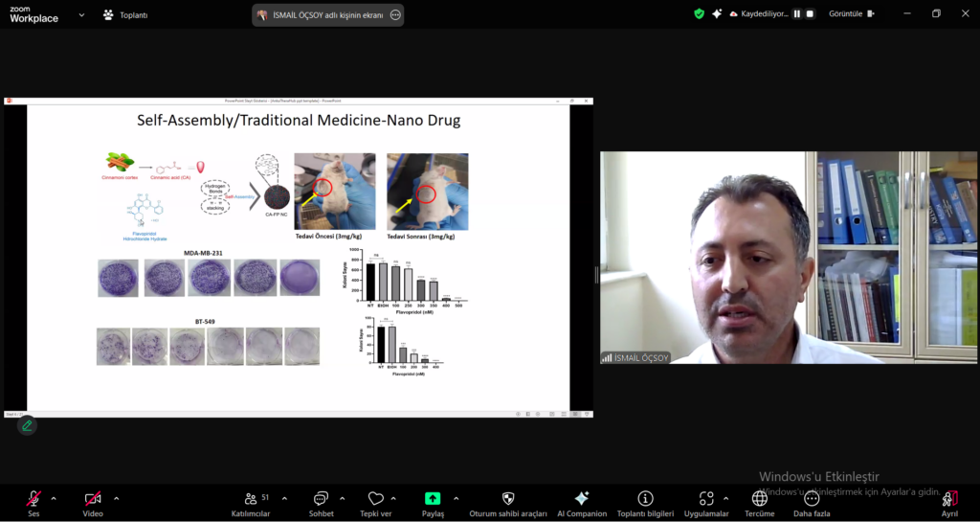Launch AI Companion sparkle icon

(581, 499)
